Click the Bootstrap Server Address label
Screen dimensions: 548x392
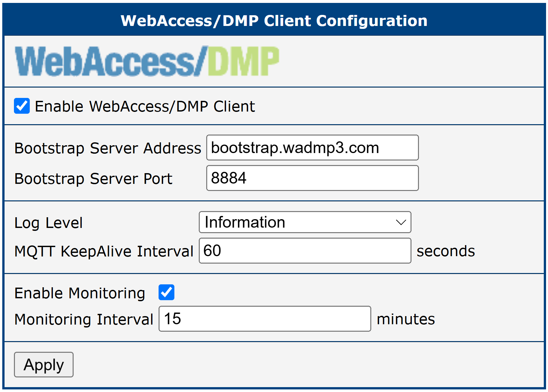tap(108, 148)
